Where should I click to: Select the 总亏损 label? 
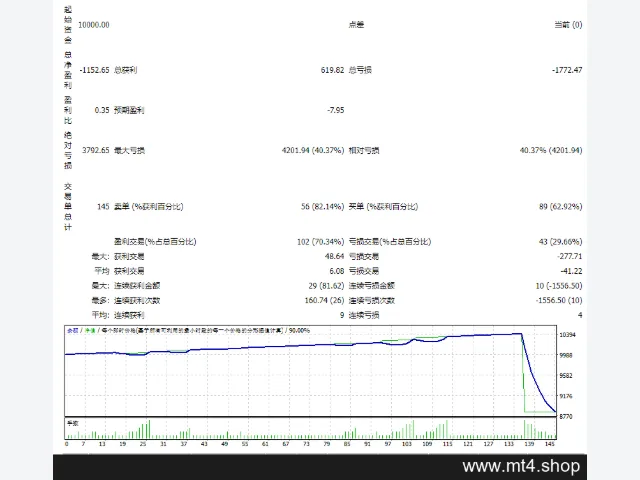click(360, 70)
